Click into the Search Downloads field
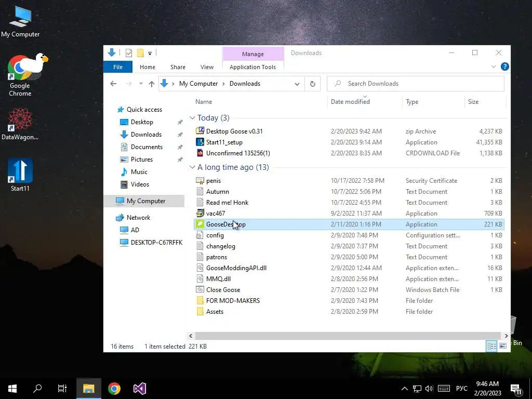 pyautogui.click(x=415, y=84)
